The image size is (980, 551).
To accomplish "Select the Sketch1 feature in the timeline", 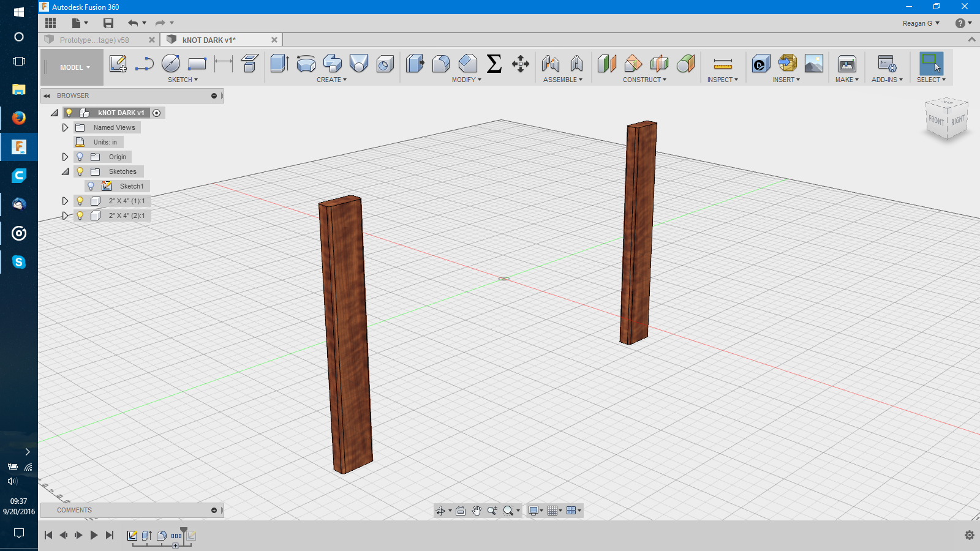I will 132,535.
